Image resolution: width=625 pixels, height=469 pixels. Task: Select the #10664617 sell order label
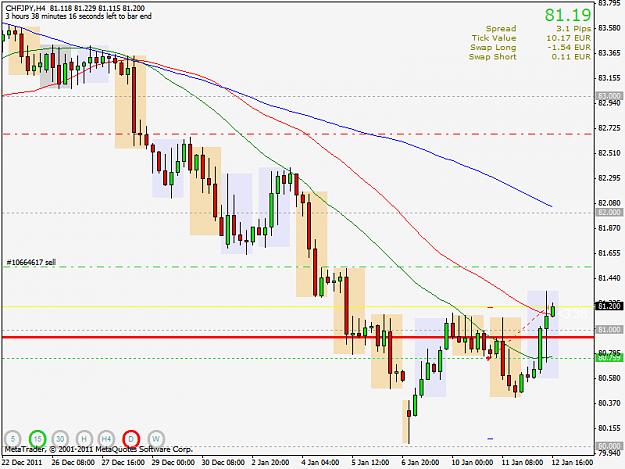[31, 262]
